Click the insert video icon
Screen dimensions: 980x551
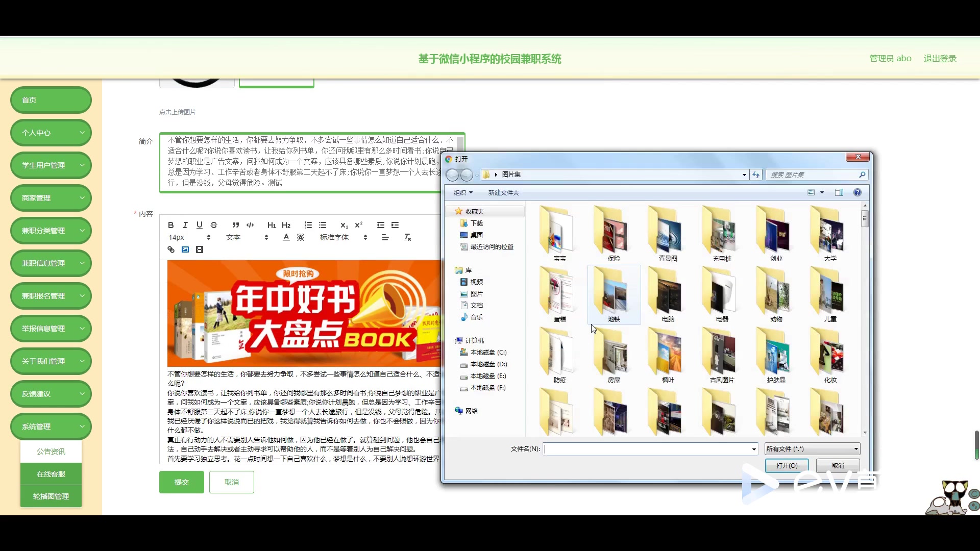tap(200, 249)
